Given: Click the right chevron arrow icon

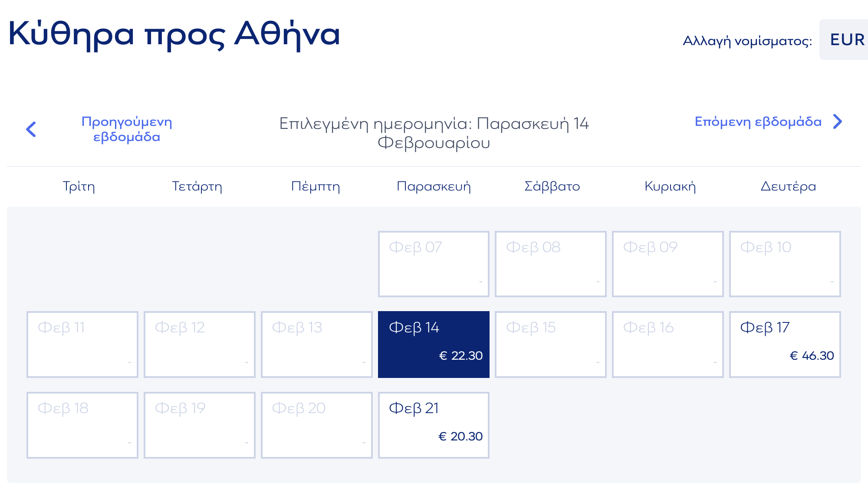Looking at the screenshot, I should coord(838,122).
